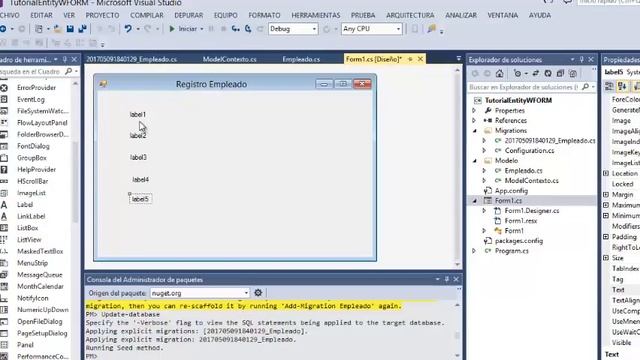Image resolution: width=640 pixels, height=360 pixels.
Task: Select App.config in Solution Explorer
Action: (511, 191)
